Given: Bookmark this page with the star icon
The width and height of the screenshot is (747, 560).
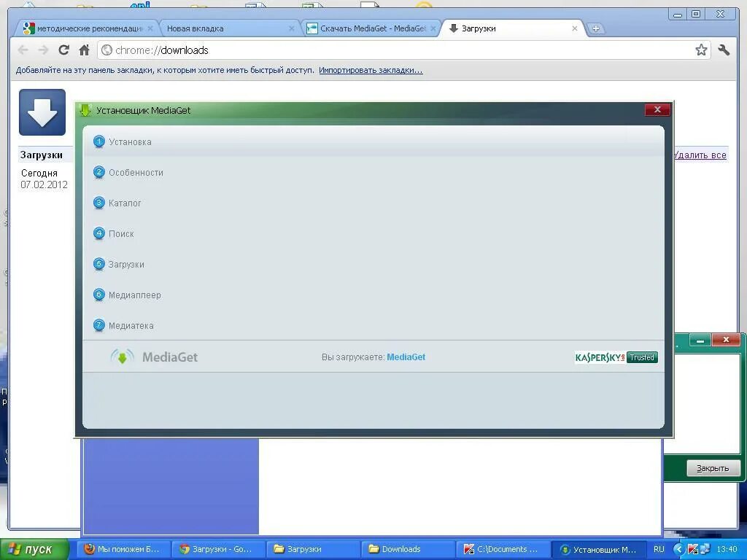Looking at the screenshot, I should (x=701, y=50).
